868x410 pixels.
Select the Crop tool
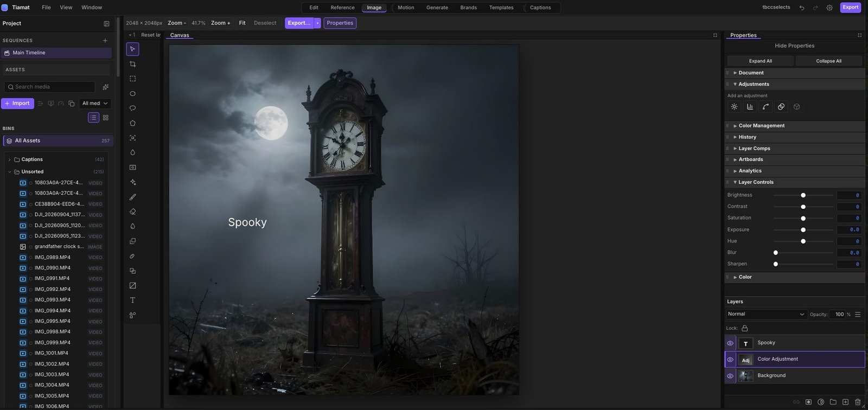(132, 64)
